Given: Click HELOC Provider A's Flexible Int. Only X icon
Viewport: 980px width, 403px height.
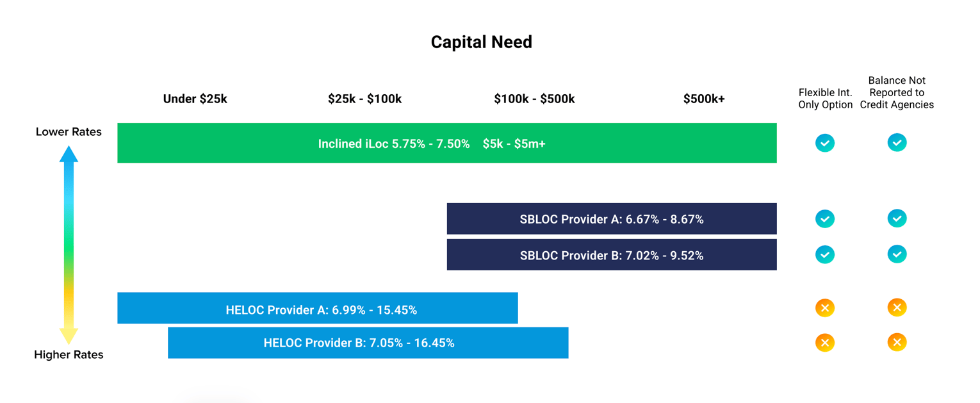Looking at the screenshot, I should point(825,308).
